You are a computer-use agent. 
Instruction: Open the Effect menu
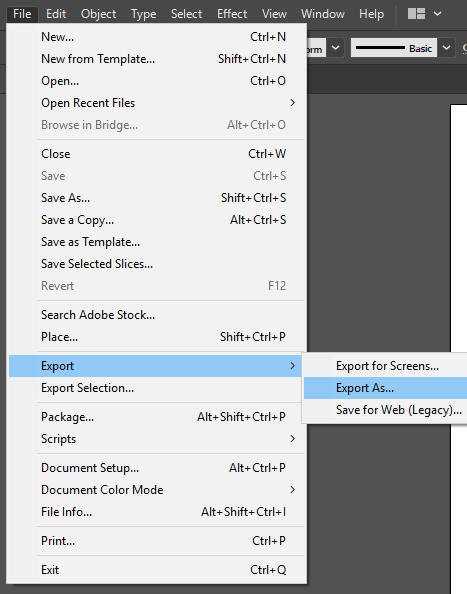(232, 14)
